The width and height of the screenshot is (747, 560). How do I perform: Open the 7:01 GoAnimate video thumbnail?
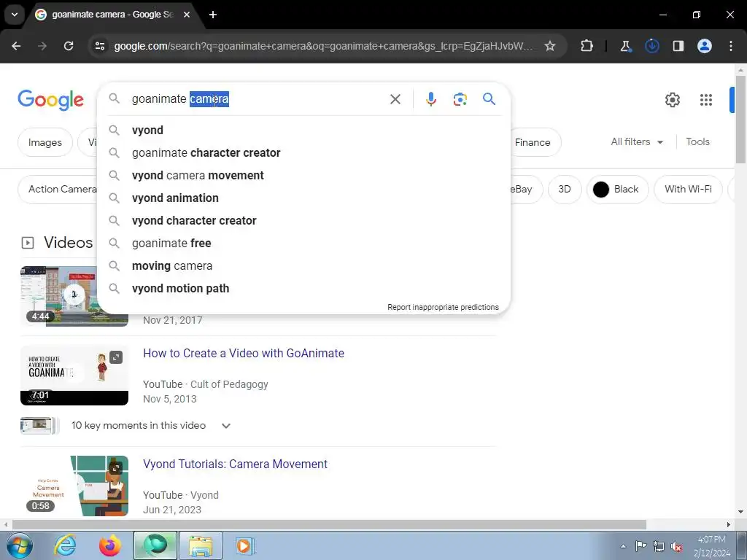[74, 376]
